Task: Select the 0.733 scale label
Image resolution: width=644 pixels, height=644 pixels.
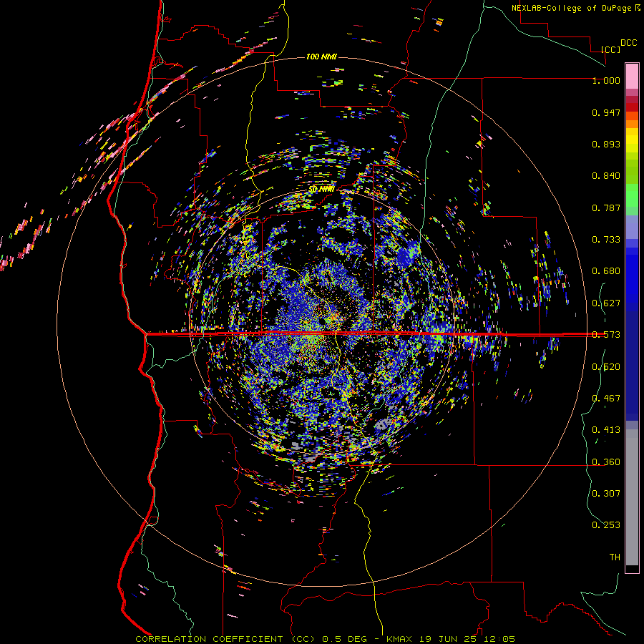Action: point(606,240)
